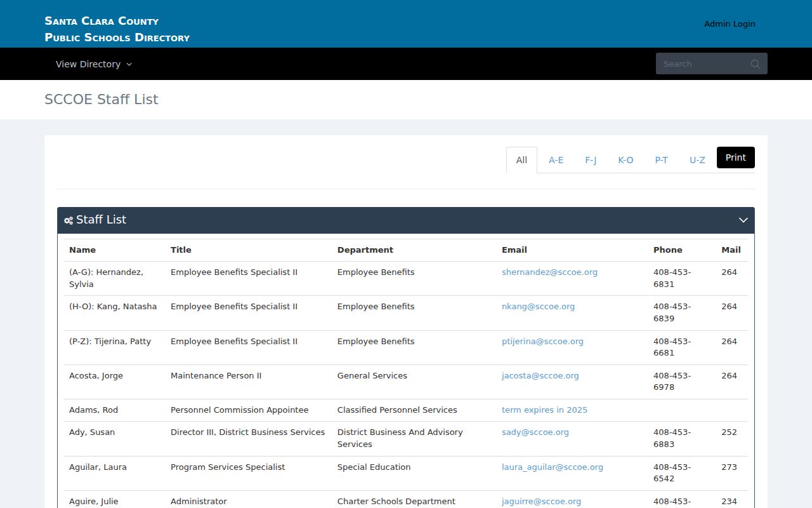Switch to the F-J tab

(x=591, y=160)
